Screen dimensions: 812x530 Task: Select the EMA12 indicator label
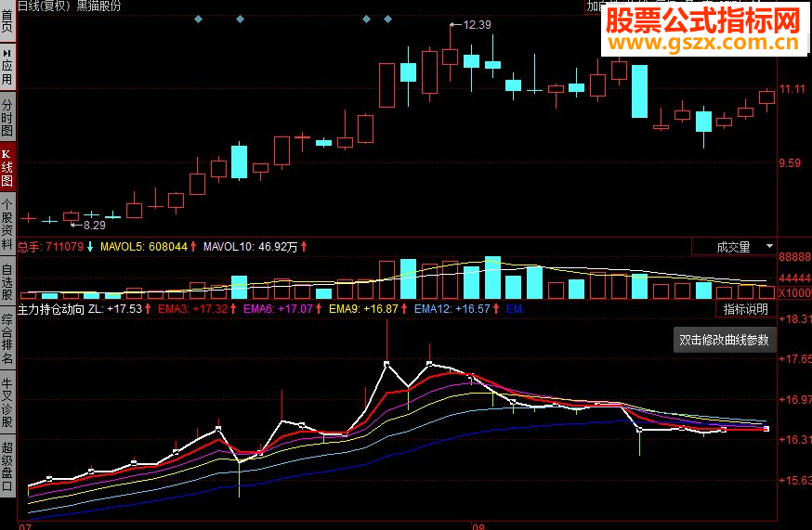[433, 309]
